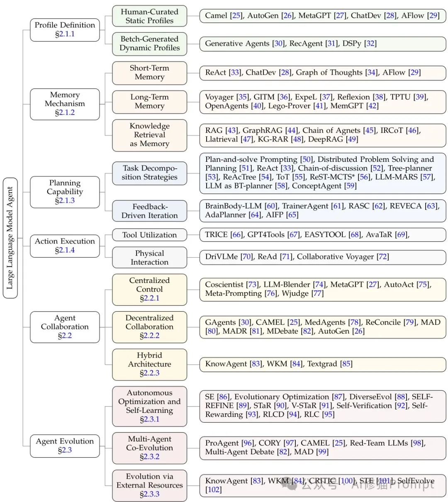
Task: Open citation [42] next to MemGPT
Action: click(373, 106)
